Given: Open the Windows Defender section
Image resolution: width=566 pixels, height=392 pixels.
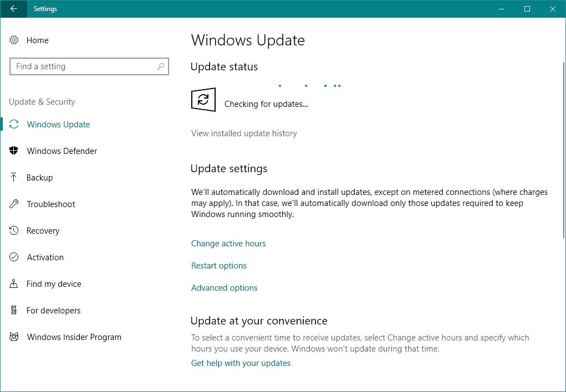Looking at the screenshot, I should (x=62, y=151).
